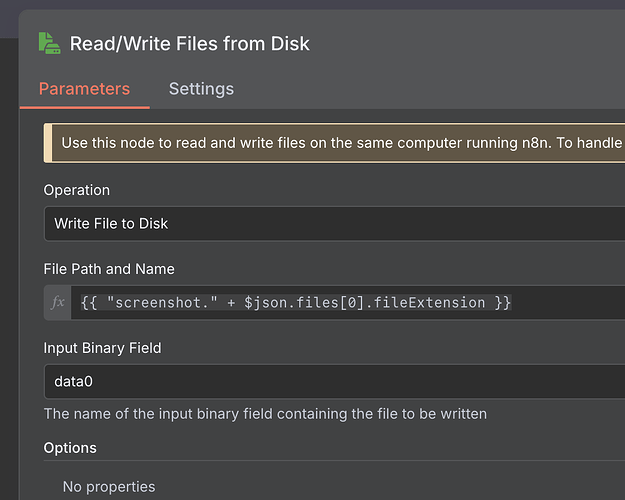
Task: Open the Settings tab
Action: point(201,89)
